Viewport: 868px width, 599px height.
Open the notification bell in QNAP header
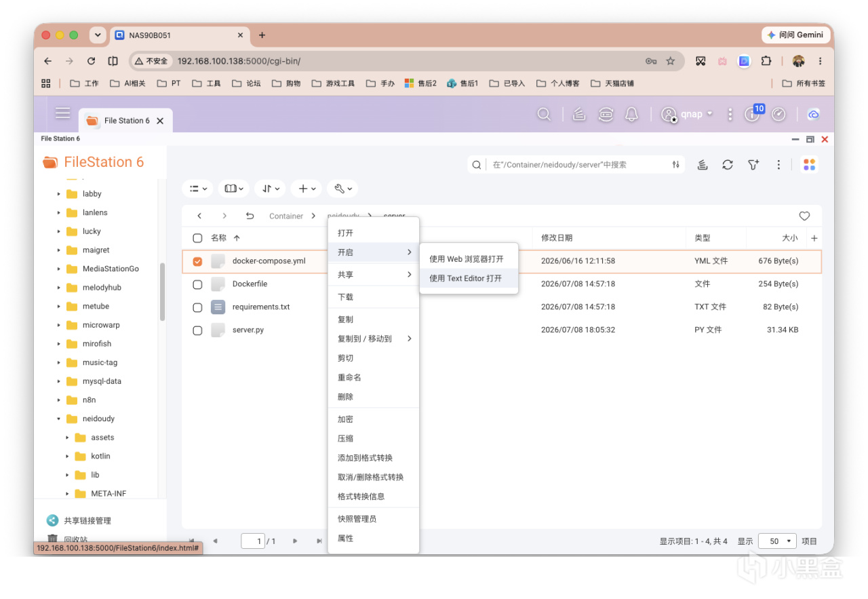click(x=631, y=115)
